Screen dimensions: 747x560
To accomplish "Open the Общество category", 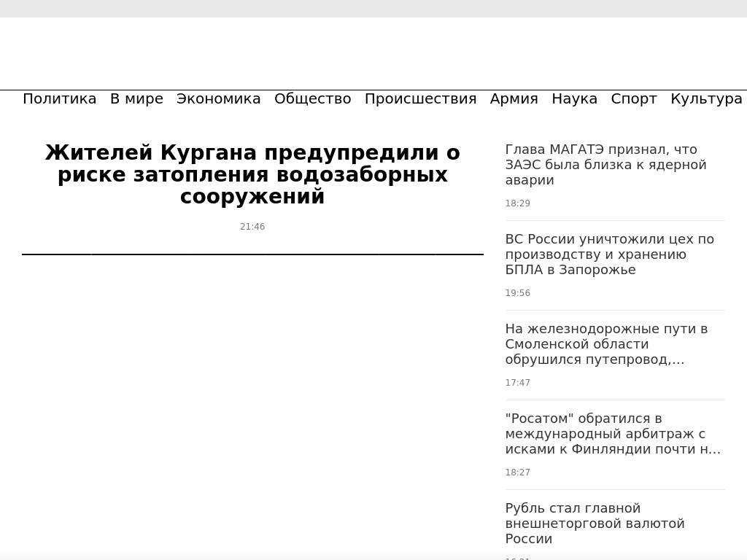I will pos(312,99).
